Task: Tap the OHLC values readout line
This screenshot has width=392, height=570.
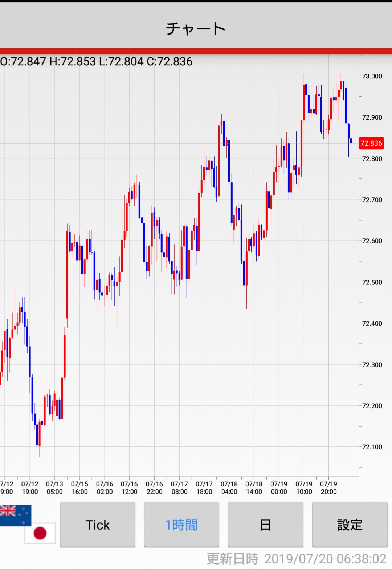Action: (97, 61)
